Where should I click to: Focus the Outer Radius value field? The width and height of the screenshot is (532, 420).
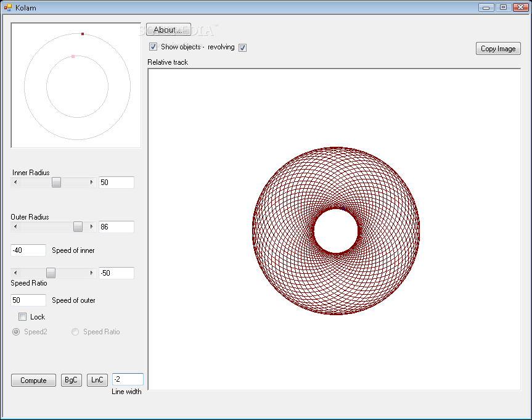pyautogui.click(x=117, y=227)
